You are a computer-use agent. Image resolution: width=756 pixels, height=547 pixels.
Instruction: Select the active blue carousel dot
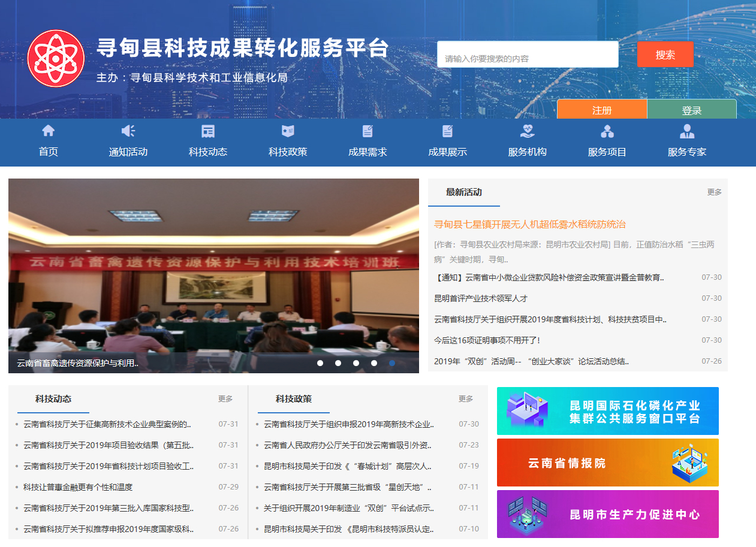[392, 363]
